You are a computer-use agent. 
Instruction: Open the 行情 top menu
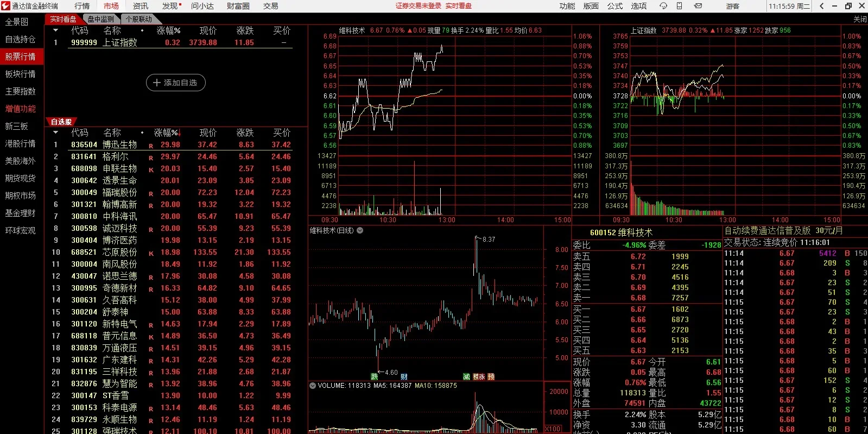tap(82, 6)
